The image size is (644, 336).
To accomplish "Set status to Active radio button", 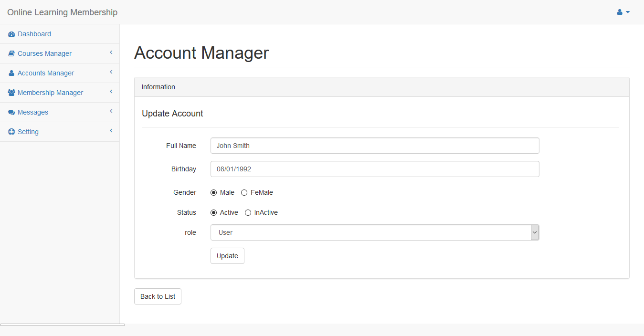I will 213,213.
